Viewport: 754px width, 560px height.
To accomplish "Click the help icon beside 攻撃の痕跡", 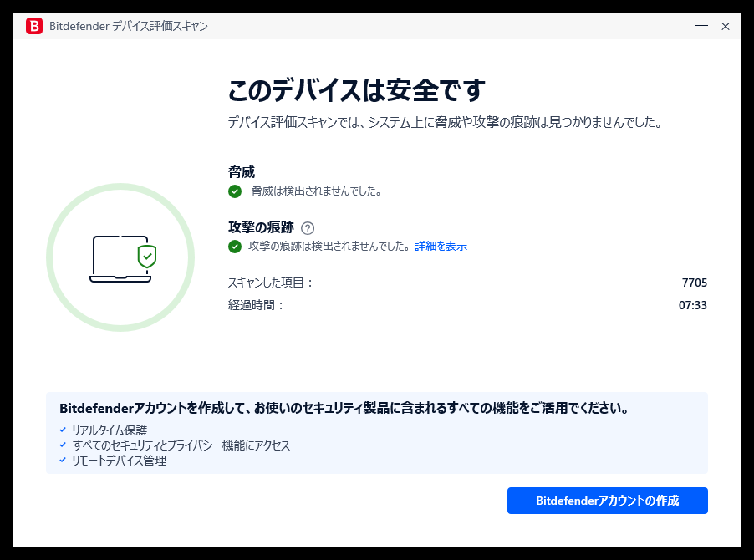I will (x=308, y=228).
